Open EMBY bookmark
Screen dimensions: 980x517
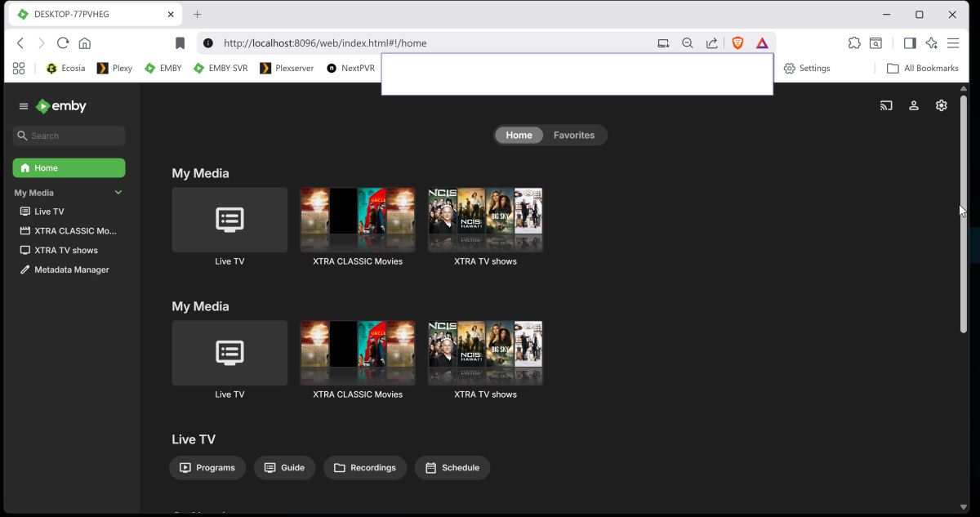tap(163, 69)
